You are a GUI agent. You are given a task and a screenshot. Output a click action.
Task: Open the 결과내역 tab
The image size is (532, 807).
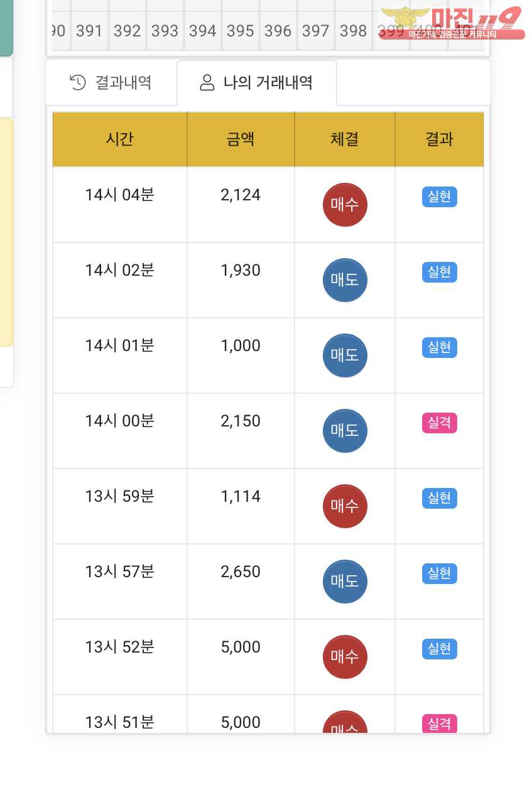[112, 83]
